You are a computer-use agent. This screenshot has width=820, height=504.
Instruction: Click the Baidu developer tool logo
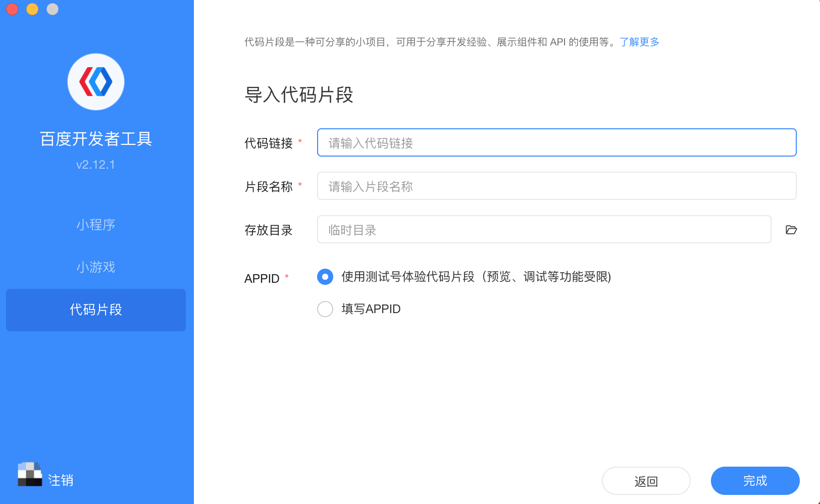(x=96, y=82)
